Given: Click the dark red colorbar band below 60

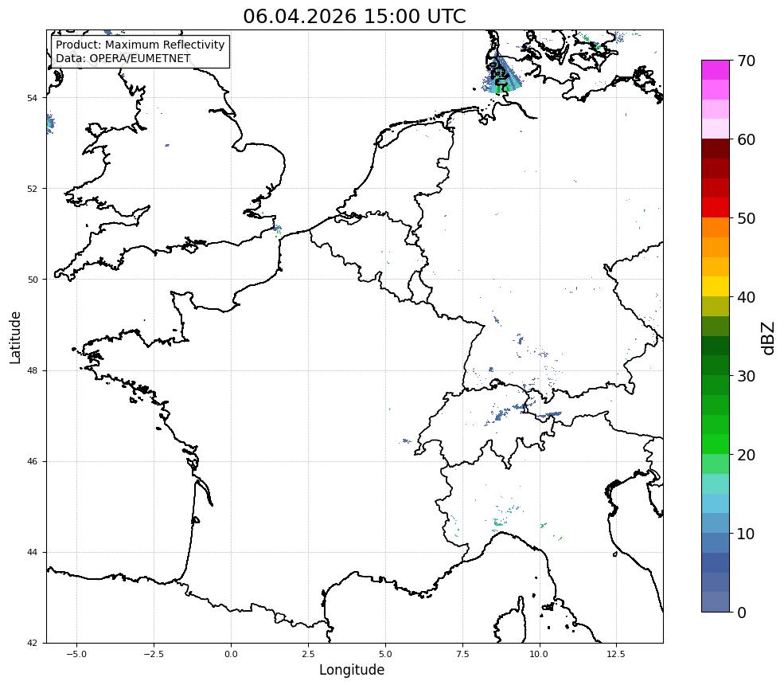Looking at the screenshot, I should [715, 149].
